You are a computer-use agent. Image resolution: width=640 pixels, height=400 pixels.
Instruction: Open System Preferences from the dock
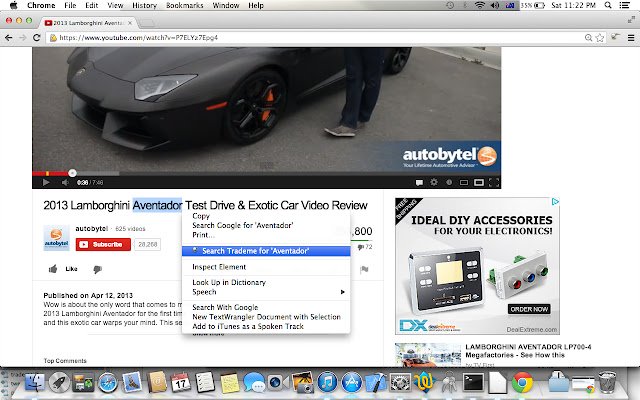click(x=400, y=383)
